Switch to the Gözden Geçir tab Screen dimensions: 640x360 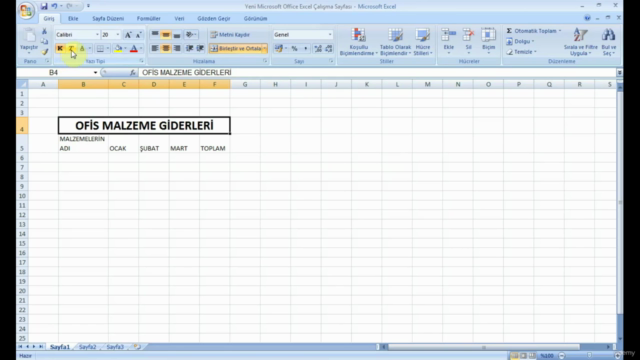pos(213,18)
